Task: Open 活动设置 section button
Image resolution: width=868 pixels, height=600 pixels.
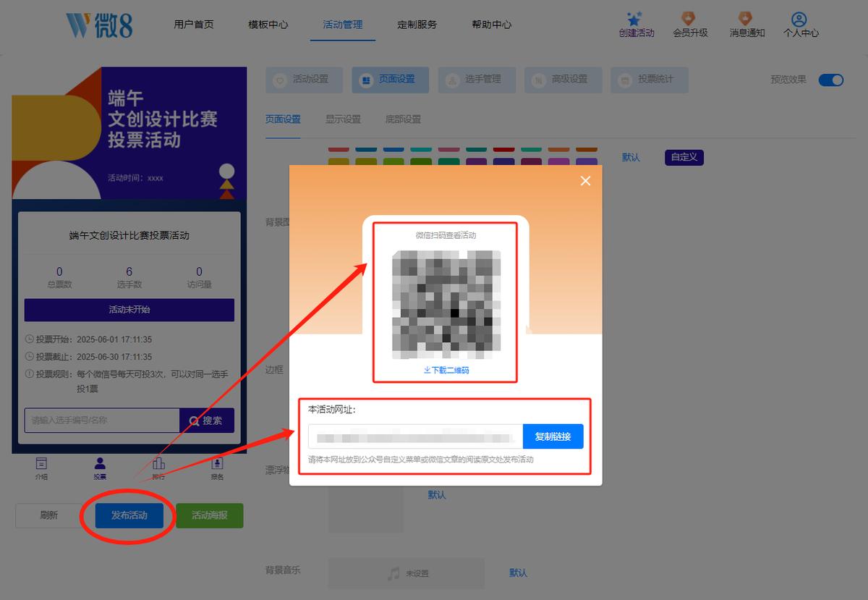Action: pyautogui.click(x=304, y=80)
